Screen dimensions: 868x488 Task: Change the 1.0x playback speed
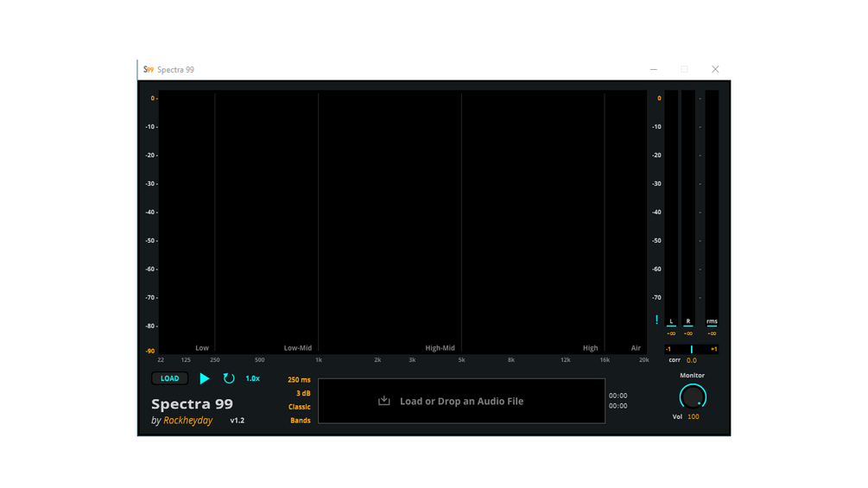tap(252, 378)
